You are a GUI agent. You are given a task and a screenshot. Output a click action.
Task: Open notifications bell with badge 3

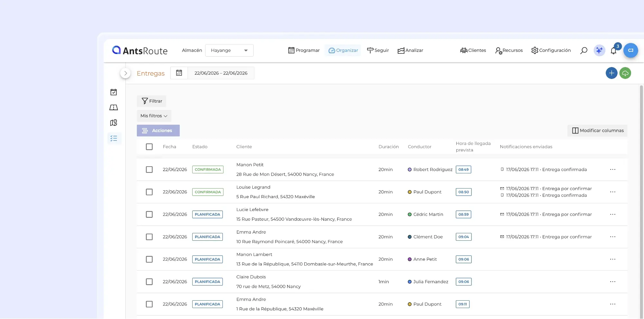[x=614, y=51]
